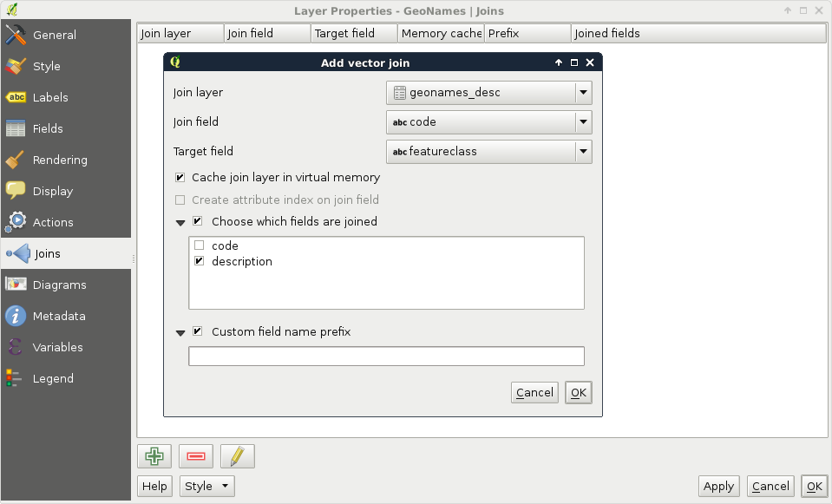Switch to the General tab label
The width and height of the screenshot is (832, 504).
point(55,35)
